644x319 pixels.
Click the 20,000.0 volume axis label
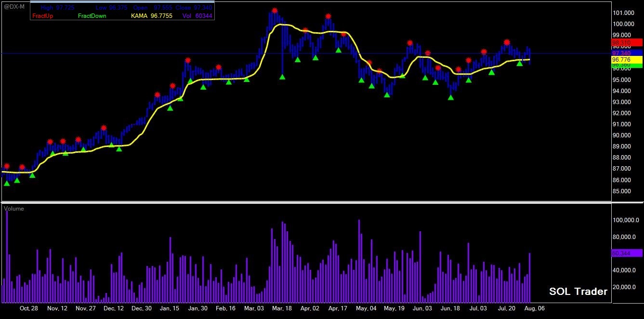[624, 287]
